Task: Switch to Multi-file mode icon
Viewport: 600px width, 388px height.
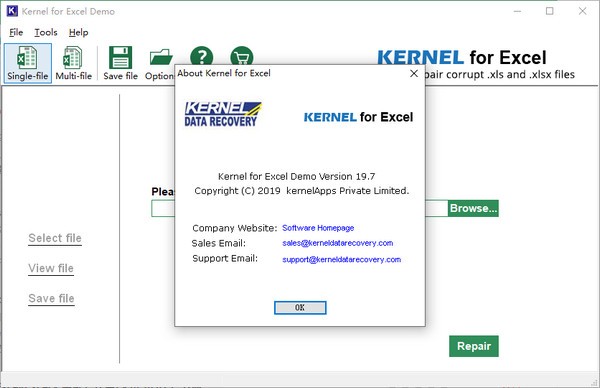Action: (73, 63)
